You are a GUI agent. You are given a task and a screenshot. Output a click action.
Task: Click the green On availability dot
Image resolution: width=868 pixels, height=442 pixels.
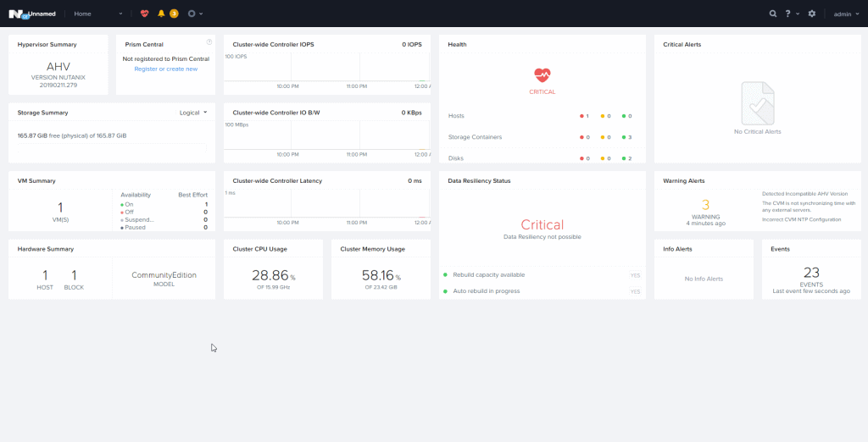point(122,205)
